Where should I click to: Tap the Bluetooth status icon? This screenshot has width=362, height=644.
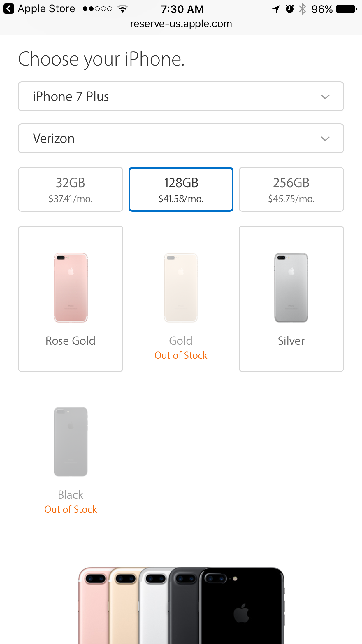[303, 9]
